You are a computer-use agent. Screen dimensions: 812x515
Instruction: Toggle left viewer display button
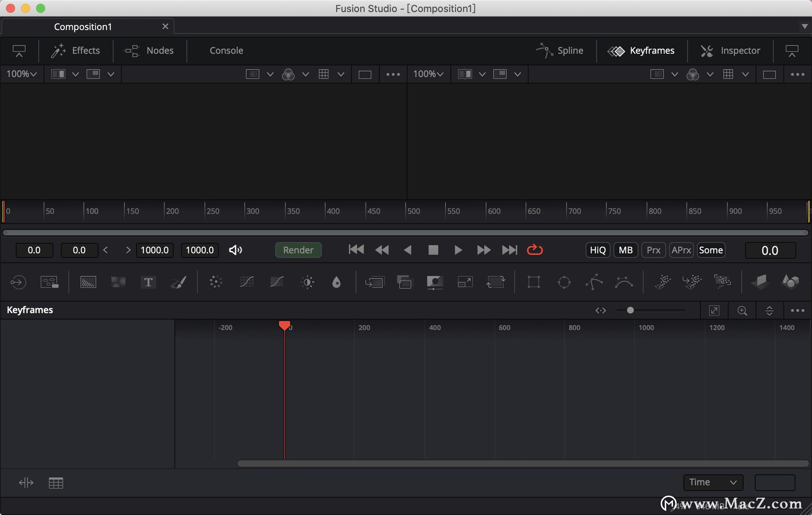pyautogui.click(x=19, y=51)
